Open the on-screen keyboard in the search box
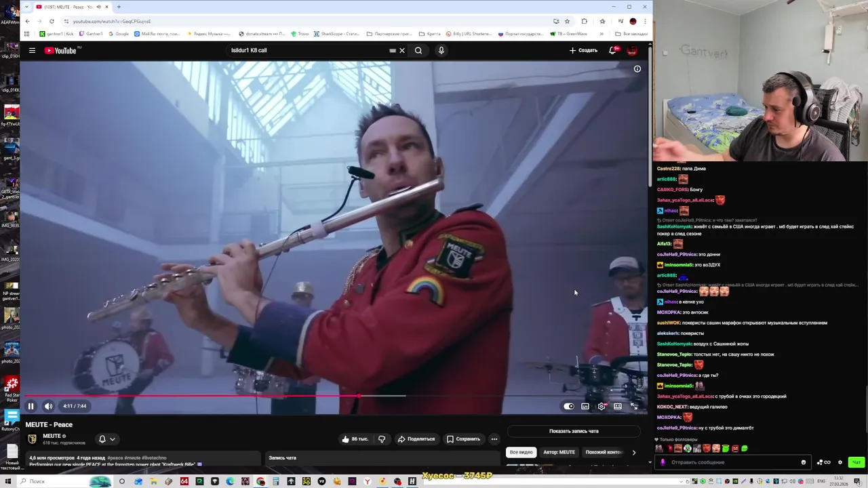The image size is (868, 488). (392, 50)
